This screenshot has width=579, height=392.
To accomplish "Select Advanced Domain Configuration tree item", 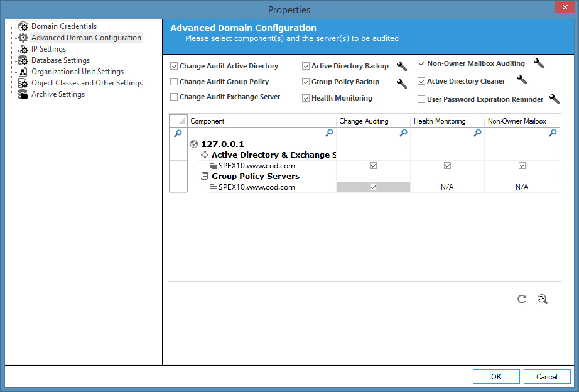I will pyautogui.click(x=86, y=38).
